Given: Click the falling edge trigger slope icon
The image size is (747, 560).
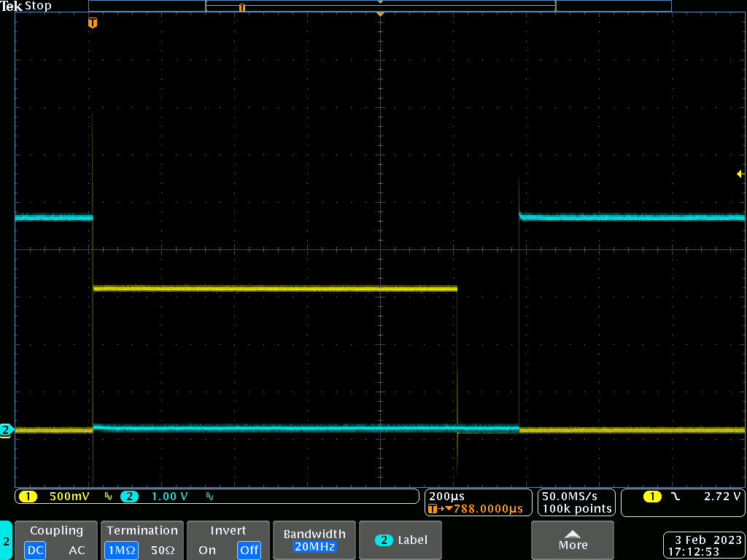Looking at the screenshot, I should coord(675,497).
